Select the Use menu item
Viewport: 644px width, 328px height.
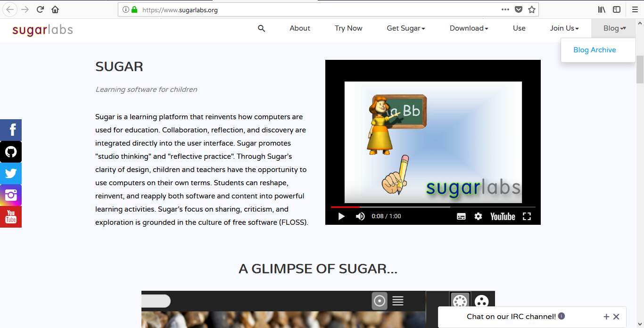tap(519, 28)
